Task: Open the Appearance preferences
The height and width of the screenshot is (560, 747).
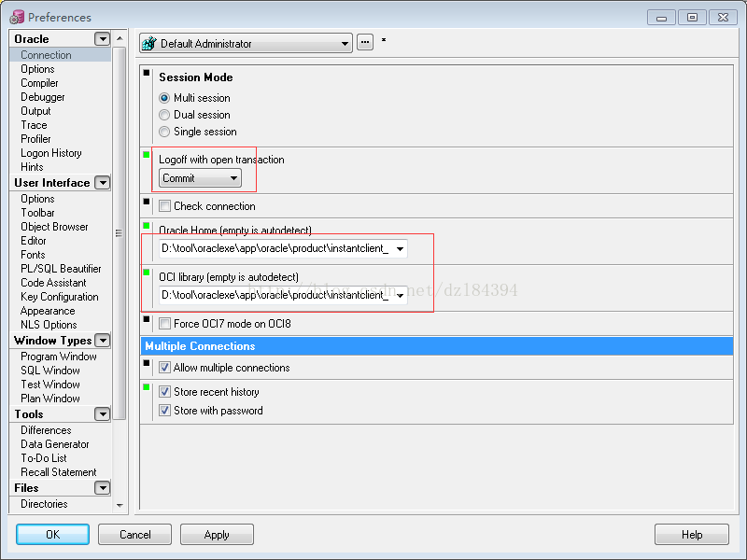Action: [48, 311]
